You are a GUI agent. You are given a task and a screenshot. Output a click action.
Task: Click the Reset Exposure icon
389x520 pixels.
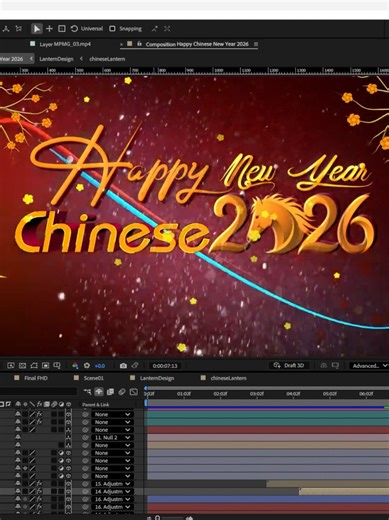click(x=87, y=366)
